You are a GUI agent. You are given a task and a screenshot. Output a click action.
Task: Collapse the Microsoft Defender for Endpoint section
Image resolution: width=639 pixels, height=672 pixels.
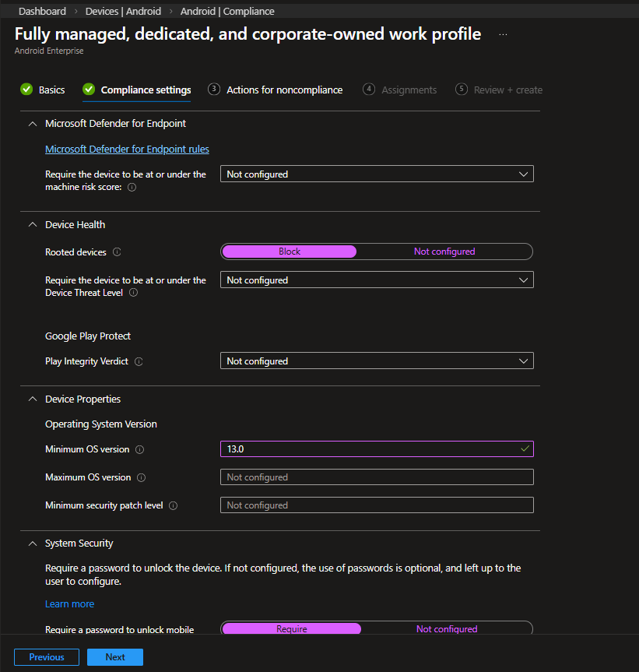click(x=33, y=124)
